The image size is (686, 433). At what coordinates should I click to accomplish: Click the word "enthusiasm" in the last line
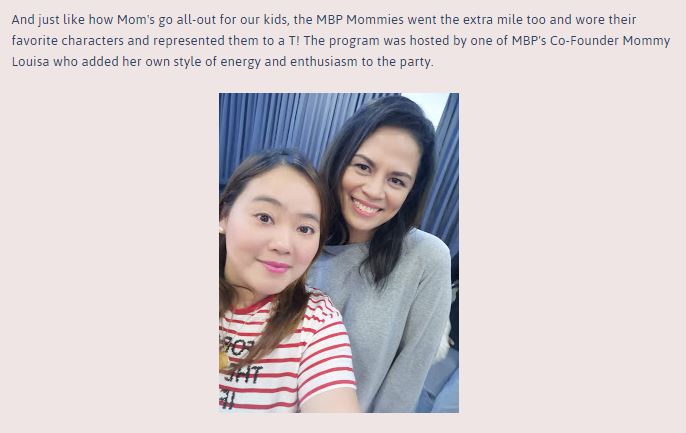coord(324,62)
